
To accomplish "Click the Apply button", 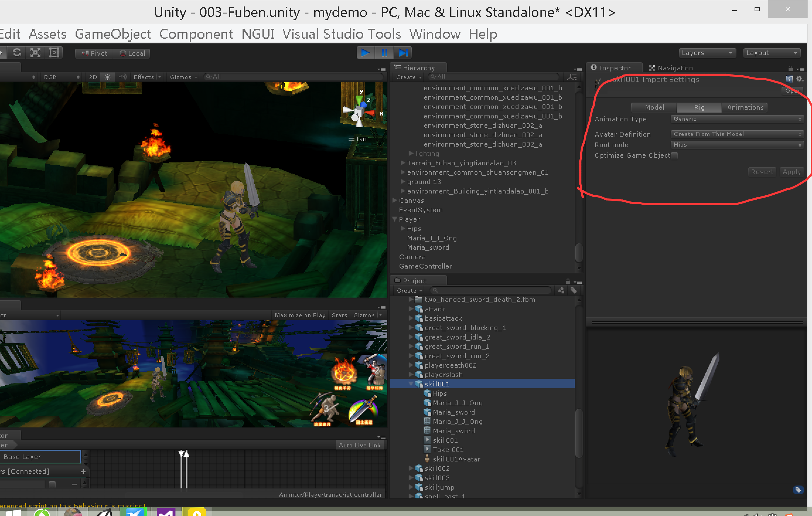I will click(x=791, y=172).
